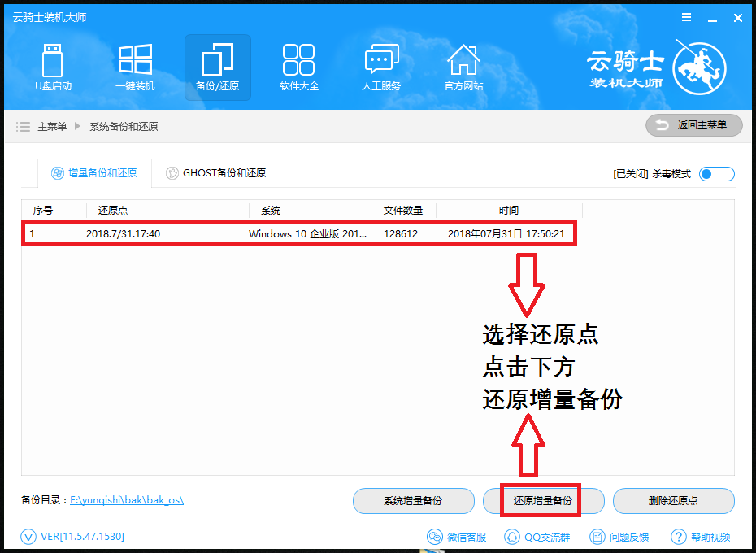Click time cell 2018年07月31日 17:50:21
Screen dimensions: 756x553
coord(506,234)
